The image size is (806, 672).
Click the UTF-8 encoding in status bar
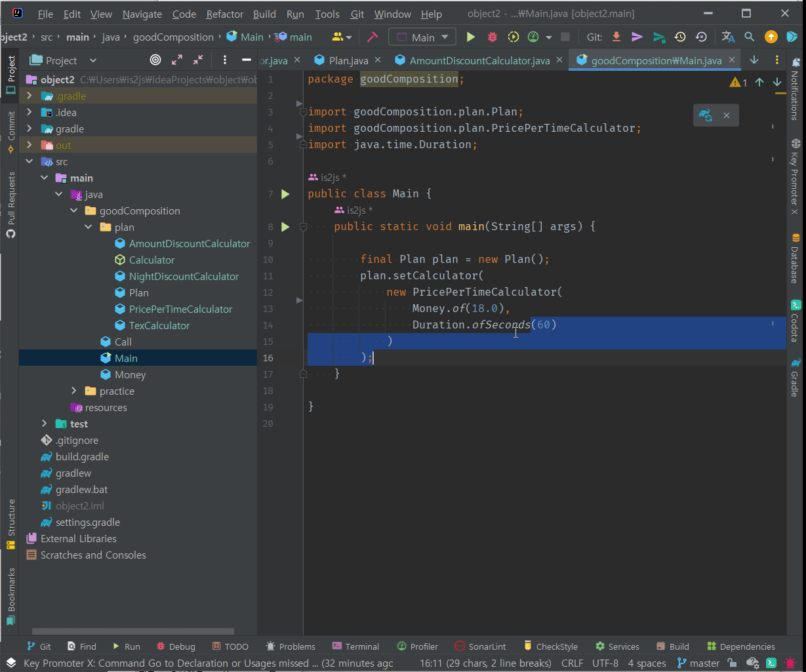(x=605, y=663)
